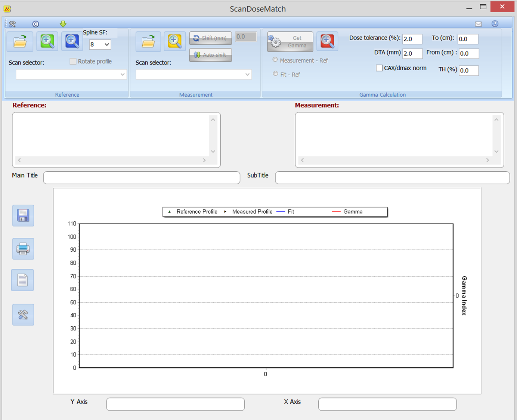The image size is (517, 420).
Task: Open measurement file with folder icon
Action: pyautogui.click(x=148, y=41)
